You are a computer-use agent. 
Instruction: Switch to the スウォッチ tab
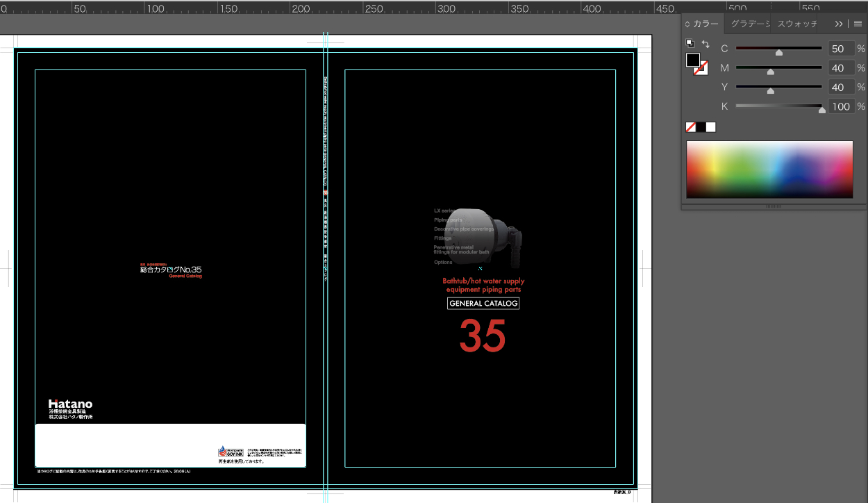tap(796, 24)
